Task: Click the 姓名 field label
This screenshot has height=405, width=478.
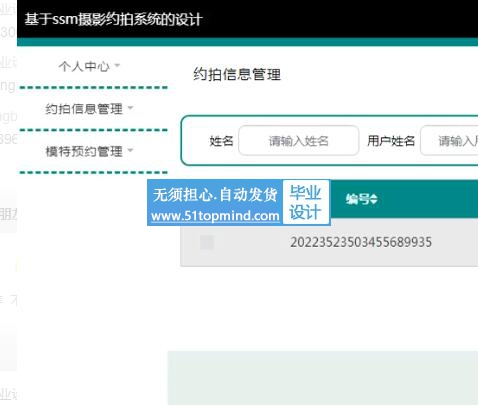Action: click(221, 141)
